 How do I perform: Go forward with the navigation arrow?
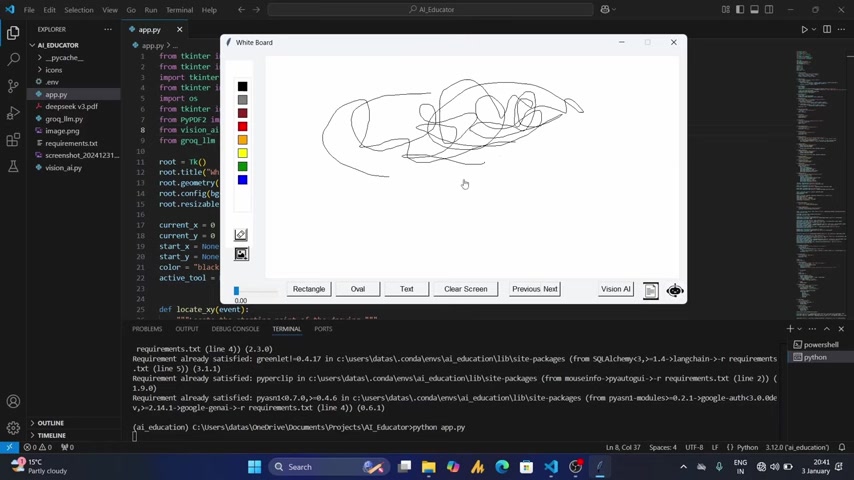click(x=256, y=9)
